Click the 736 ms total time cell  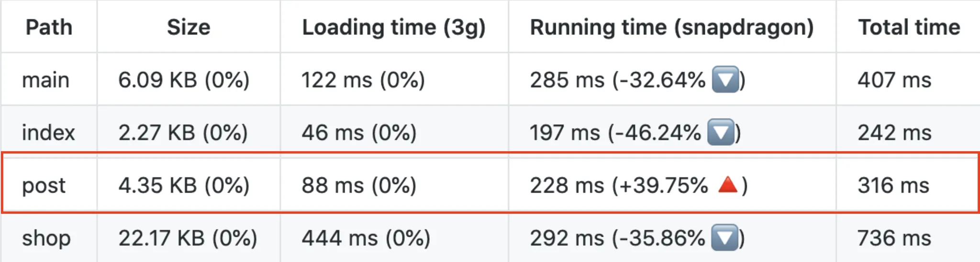[x=894, y=238]
